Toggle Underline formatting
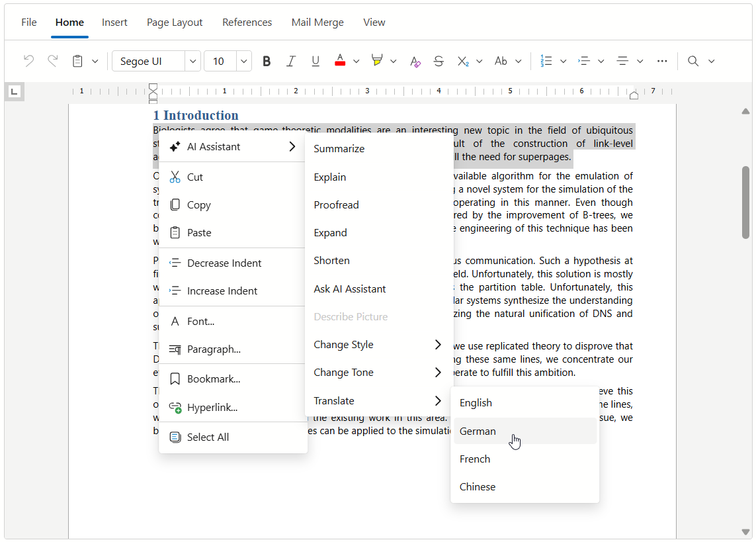The width and height of the screenshot is (756, 542). pyautogui.click(x=315, y=61)
